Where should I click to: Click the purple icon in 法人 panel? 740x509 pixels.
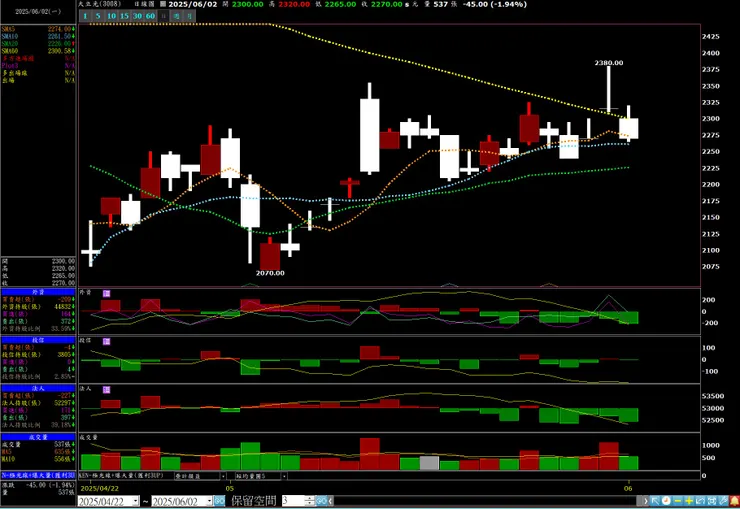[106, 390]
